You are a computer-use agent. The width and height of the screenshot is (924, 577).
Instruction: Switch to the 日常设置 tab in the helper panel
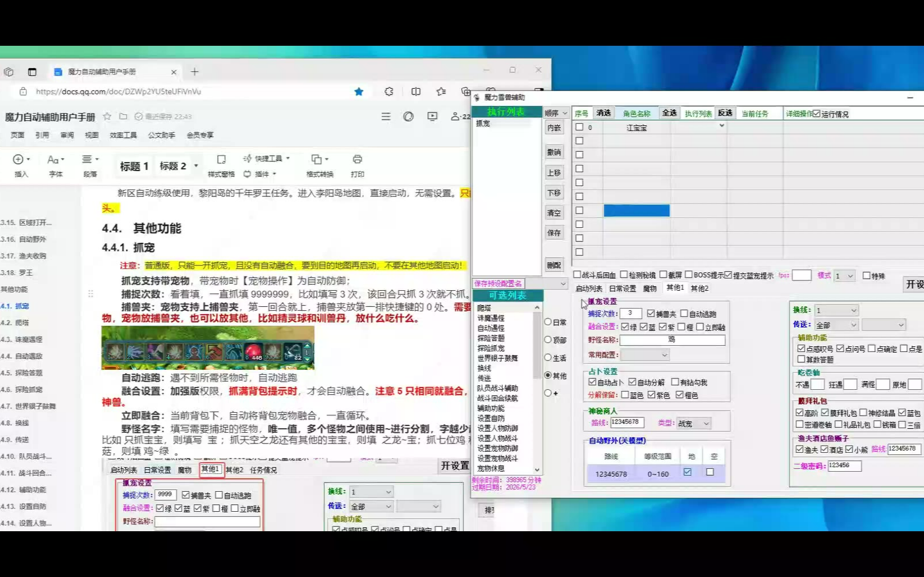[x=622, y=288]
